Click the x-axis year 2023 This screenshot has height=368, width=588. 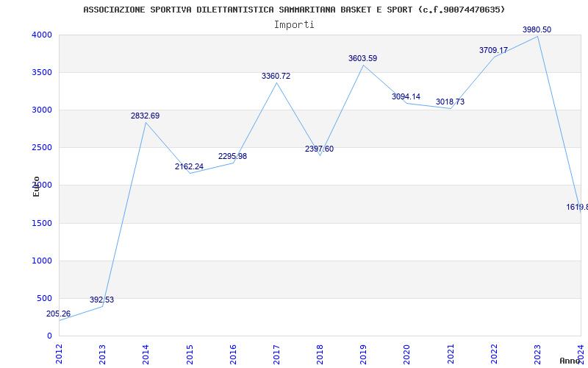[x=537, y=354]
